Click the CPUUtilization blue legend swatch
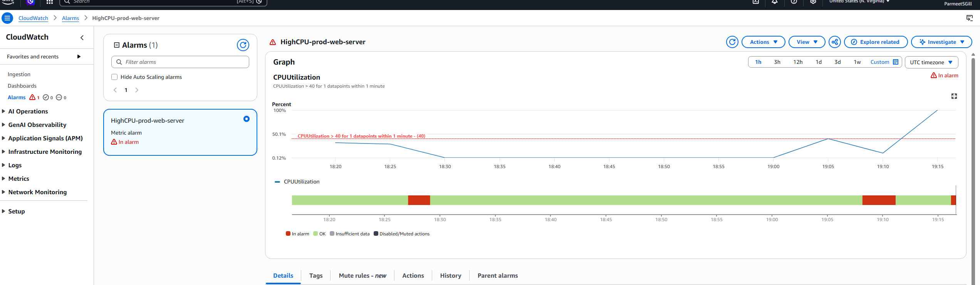This screenshot has height=285, width=980. pos(277,182)
